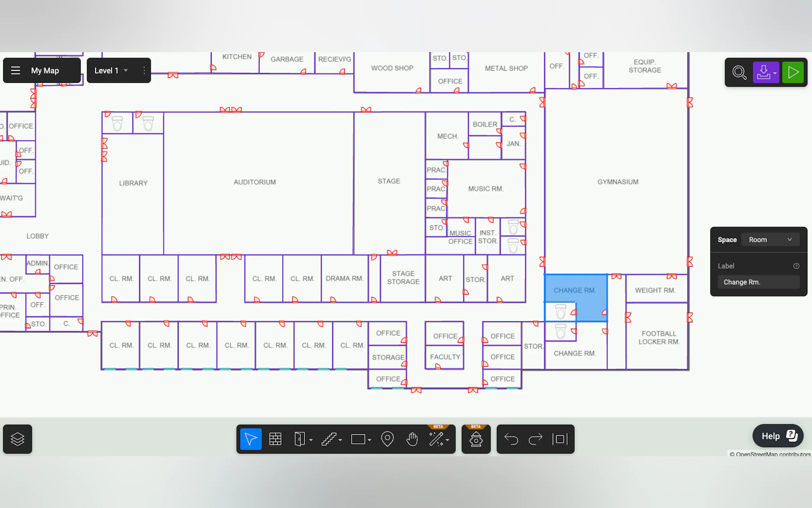Expand the rectangle shape options arrow
812x508 pixels.
pyautogui.click(x=369, y=440)
